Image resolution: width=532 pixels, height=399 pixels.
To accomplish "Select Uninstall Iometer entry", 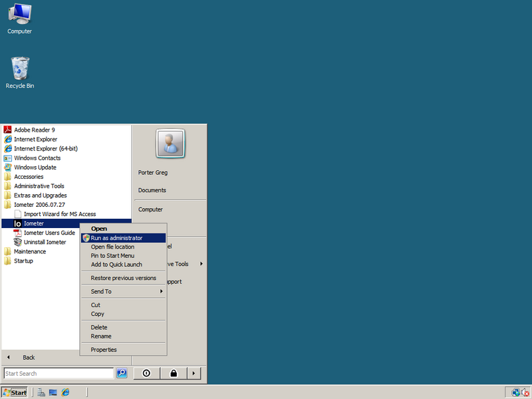I will (x=45, y=242).
